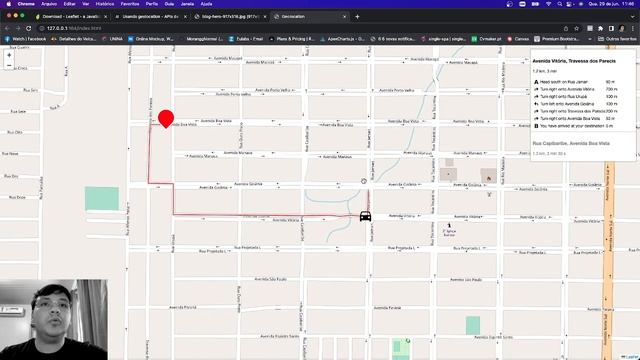Open the Chrome three-dot menu
The height and width of the screenshot is (360, 640).
coord(633,28)
